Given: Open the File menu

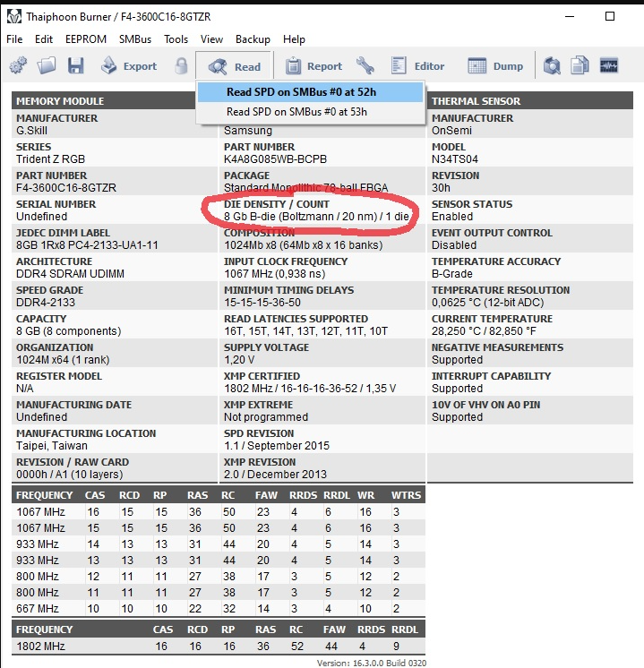Looking at the screenshot, I should tap(14, 39).
